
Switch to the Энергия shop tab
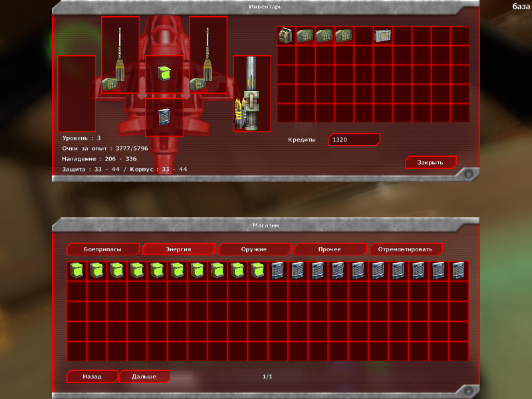coord(178,249)
